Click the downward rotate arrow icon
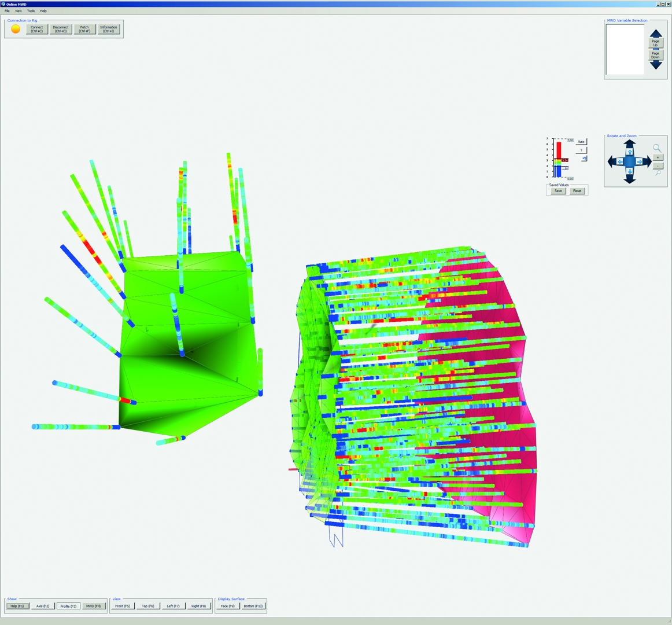The image size is (672, 625). point(630,172)
